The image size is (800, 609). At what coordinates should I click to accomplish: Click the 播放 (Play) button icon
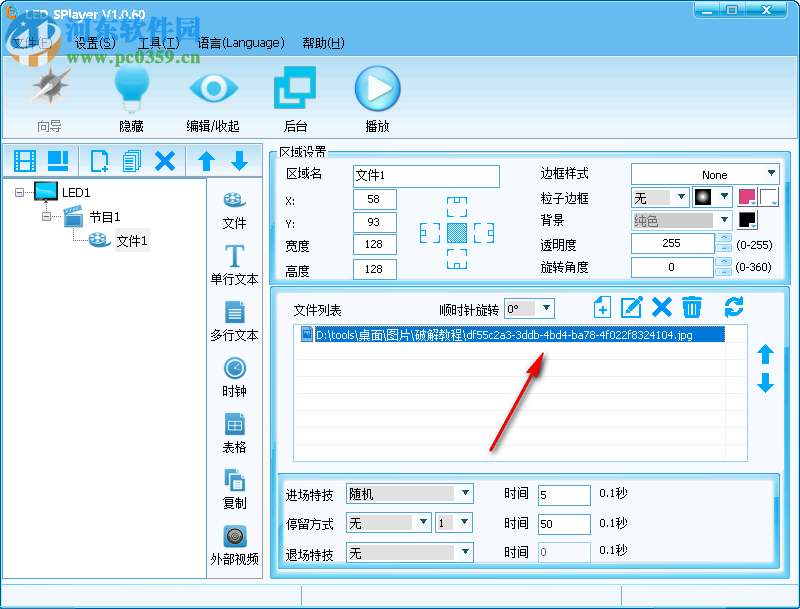[x=377, y=90]
